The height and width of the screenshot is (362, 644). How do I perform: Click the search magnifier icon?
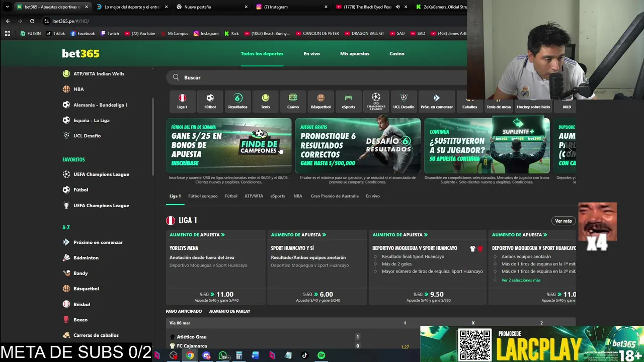[176, 77]
